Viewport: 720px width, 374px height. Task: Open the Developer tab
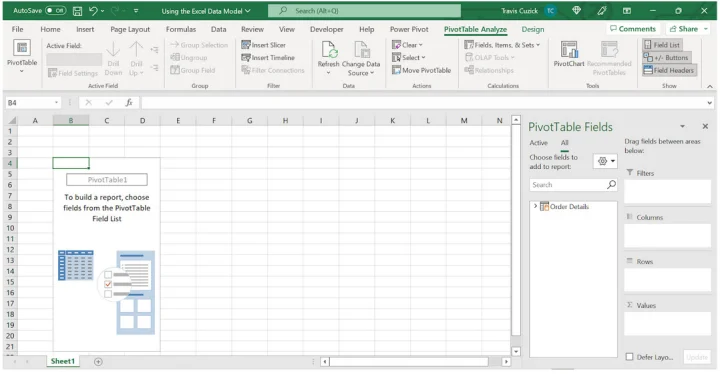coord(326,29)
